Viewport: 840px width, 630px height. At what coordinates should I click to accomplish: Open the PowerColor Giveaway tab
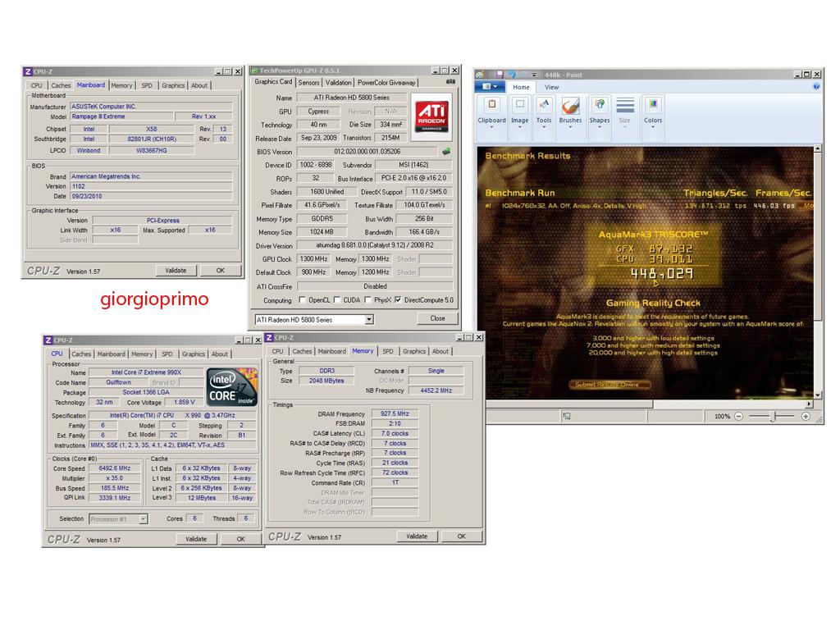[x=386, y=83]
